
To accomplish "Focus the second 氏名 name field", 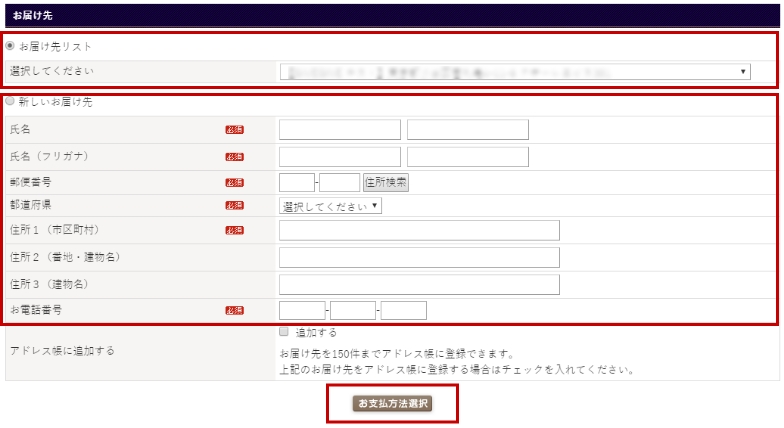I will (468, 130).
